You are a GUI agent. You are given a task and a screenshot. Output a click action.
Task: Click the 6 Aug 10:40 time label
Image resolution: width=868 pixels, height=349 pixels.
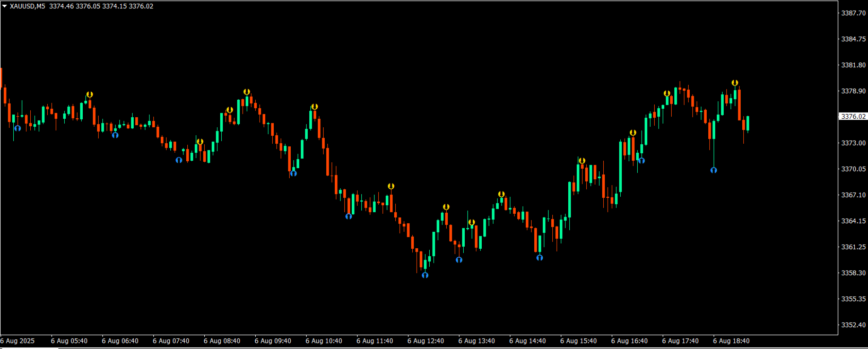point(324,341)
